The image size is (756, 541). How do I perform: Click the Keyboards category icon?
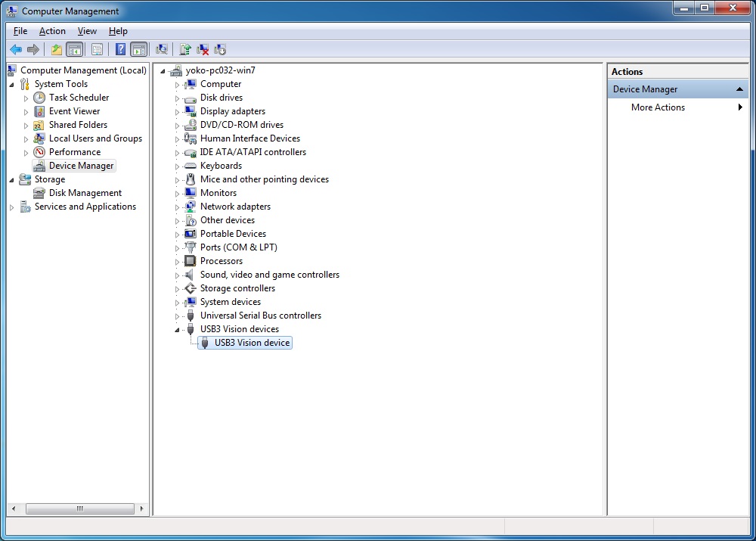(x=191, y=166)
